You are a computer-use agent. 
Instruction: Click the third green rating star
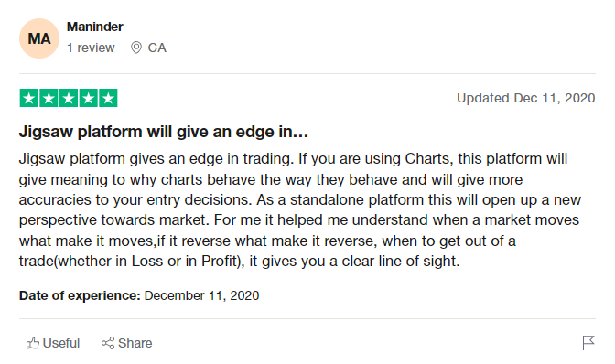point(69,98)
